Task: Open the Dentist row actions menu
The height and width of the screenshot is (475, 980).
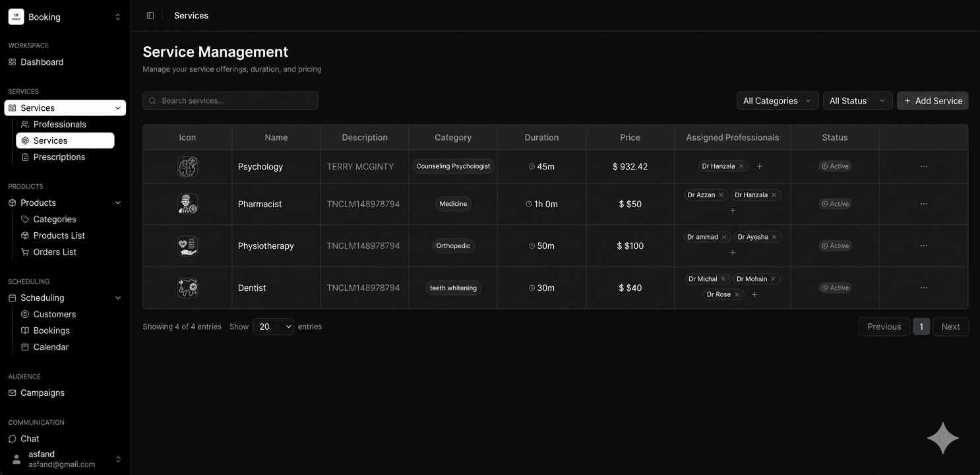Action: click(923, 288)
